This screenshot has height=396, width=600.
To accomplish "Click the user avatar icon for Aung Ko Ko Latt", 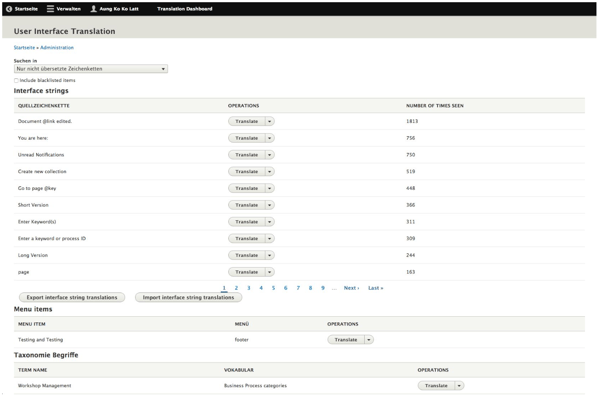I will 93,9.
